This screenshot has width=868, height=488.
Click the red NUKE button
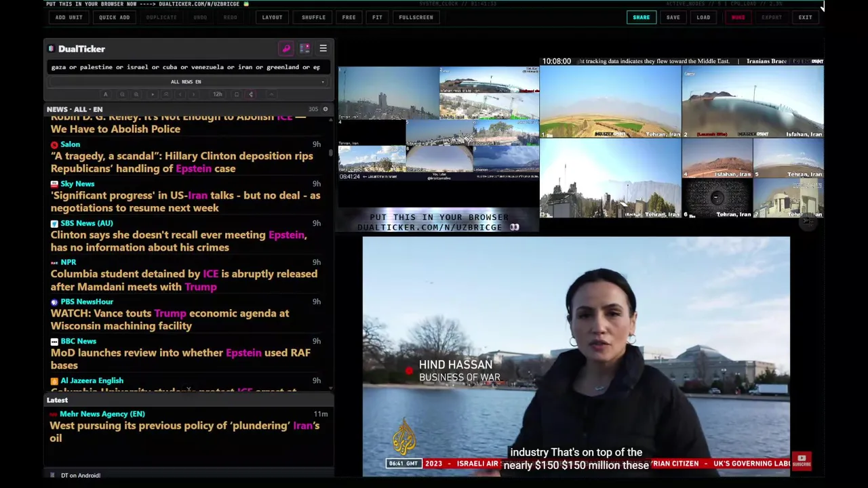point(738,17)
